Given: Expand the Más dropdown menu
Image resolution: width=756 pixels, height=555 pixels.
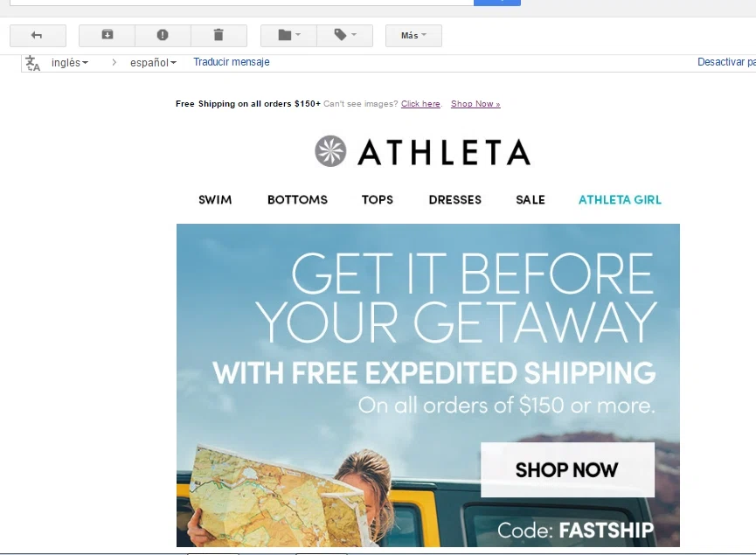Looking at the screenshot, I should 413,36.
